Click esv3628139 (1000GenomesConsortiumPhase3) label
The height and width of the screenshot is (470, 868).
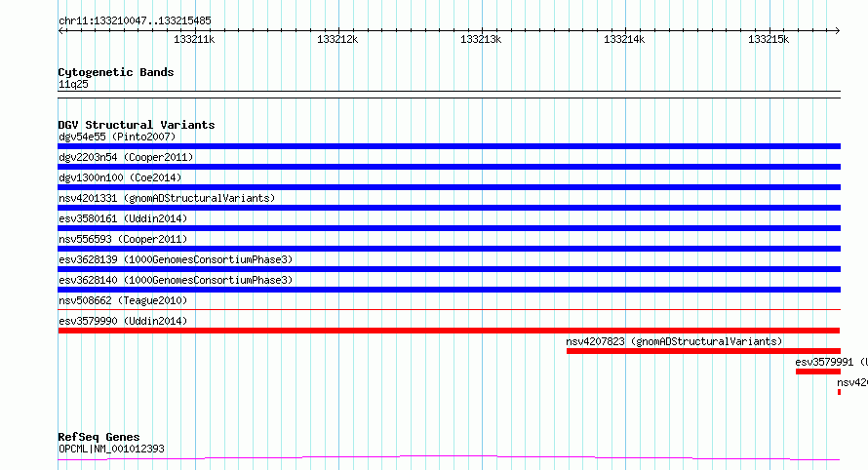(176, 259)
